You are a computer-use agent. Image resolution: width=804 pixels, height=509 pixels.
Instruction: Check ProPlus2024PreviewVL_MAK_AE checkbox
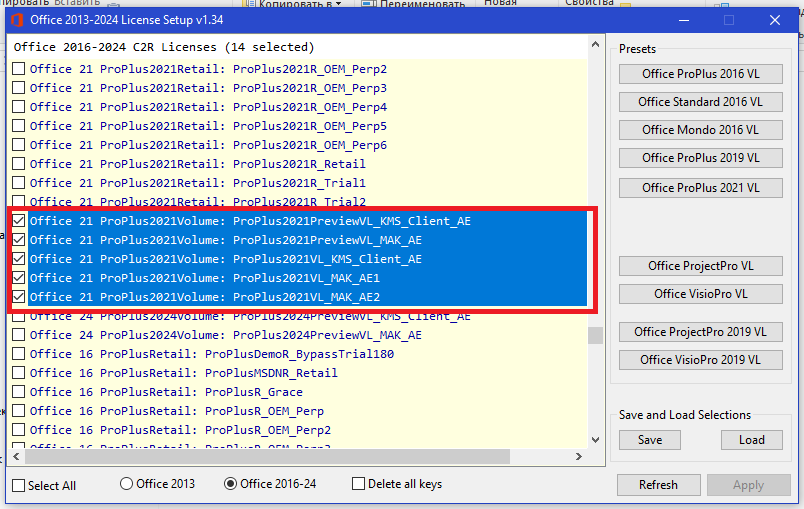(x=18, y=335)
